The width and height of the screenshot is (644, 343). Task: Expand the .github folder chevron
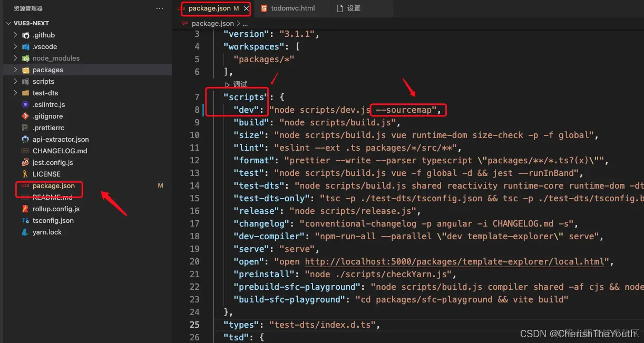(15, 35)
